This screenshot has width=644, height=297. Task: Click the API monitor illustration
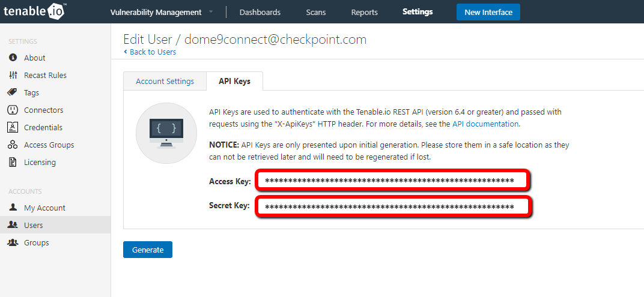tap(166, 133)
